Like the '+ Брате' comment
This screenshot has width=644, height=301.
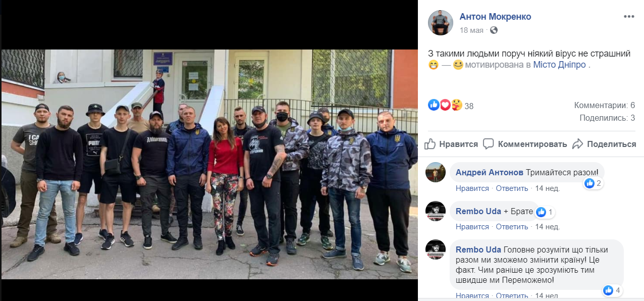tap(472, 227)
